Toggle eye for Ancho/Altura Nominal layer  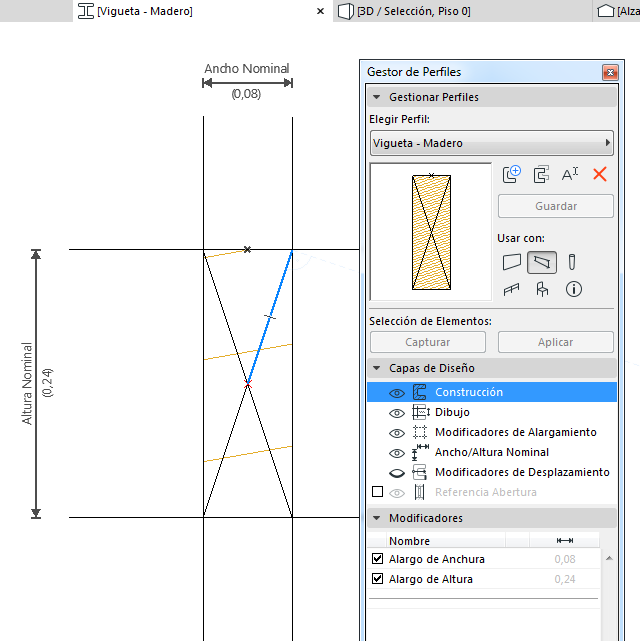point(396,453)
